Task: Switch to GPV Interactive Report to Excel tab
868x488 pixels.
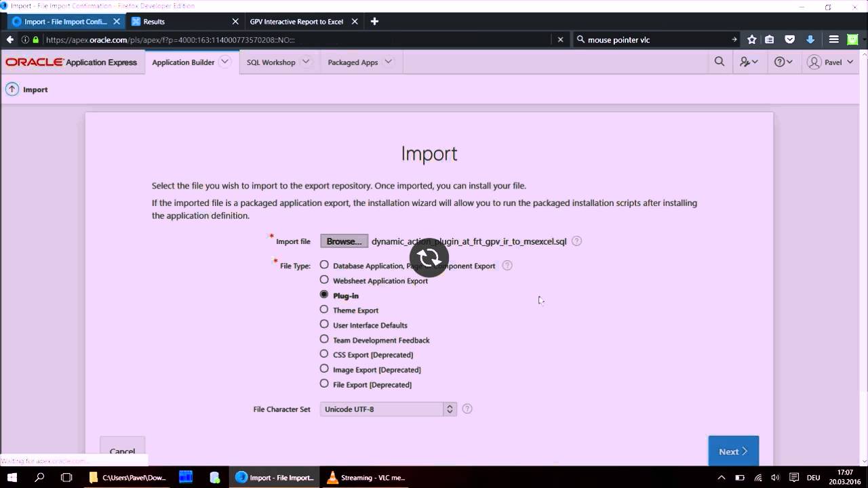Action: [x=297, y=22]
